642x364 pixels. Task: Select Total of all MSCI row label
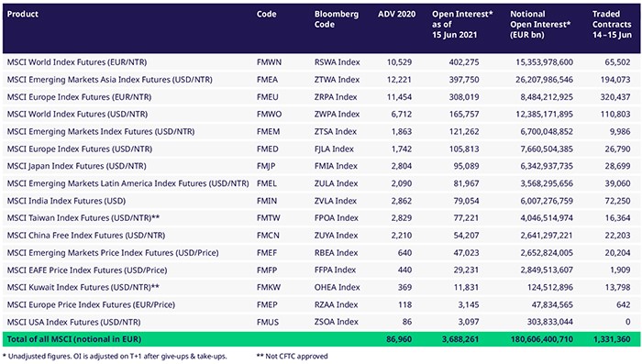click(73, 339)
